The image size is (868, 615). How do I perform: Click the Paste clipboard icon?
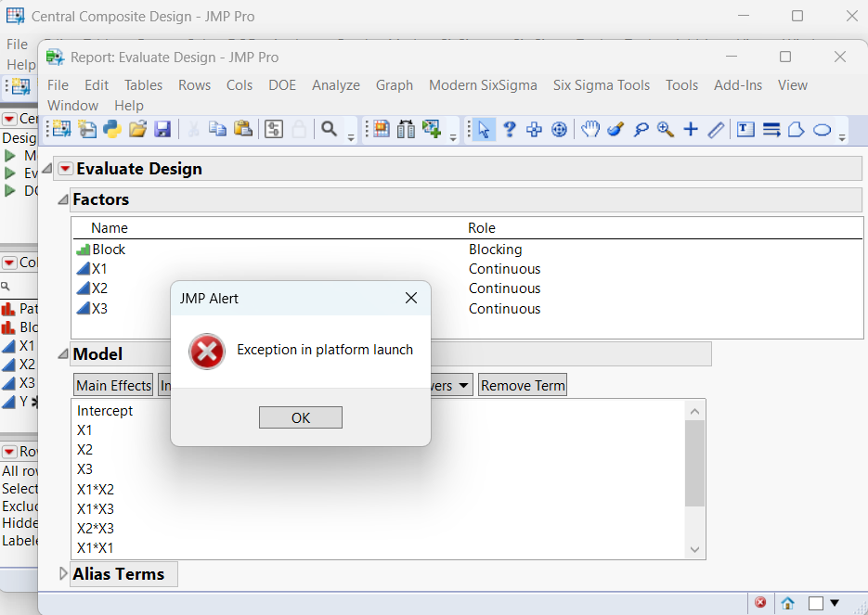coord(243,130)
